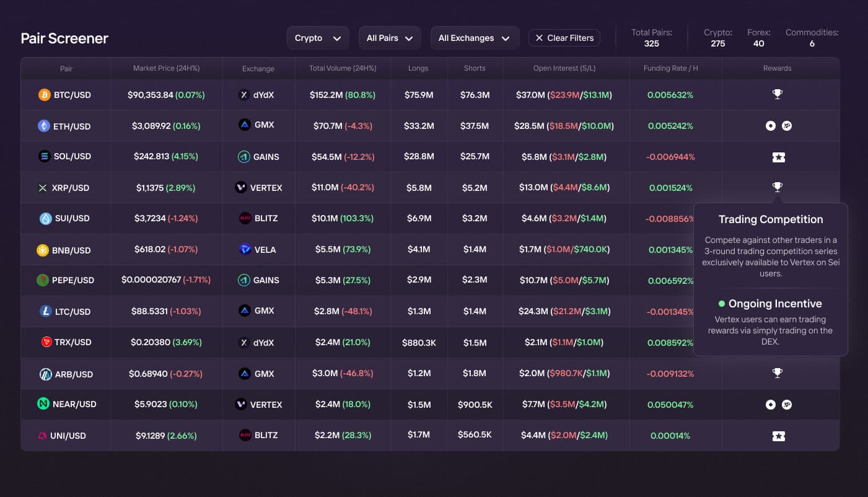
Task: Click the SUI droplet icon
Action: tap(46, 218)
